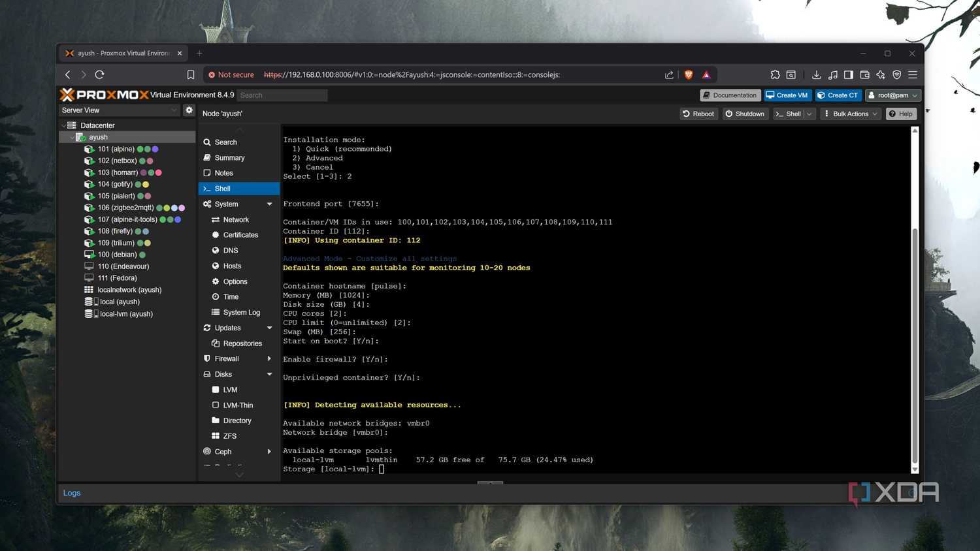Open the Brave VPN shield icon
Screen dimensions: 980x551
click(x=896, y=74)
